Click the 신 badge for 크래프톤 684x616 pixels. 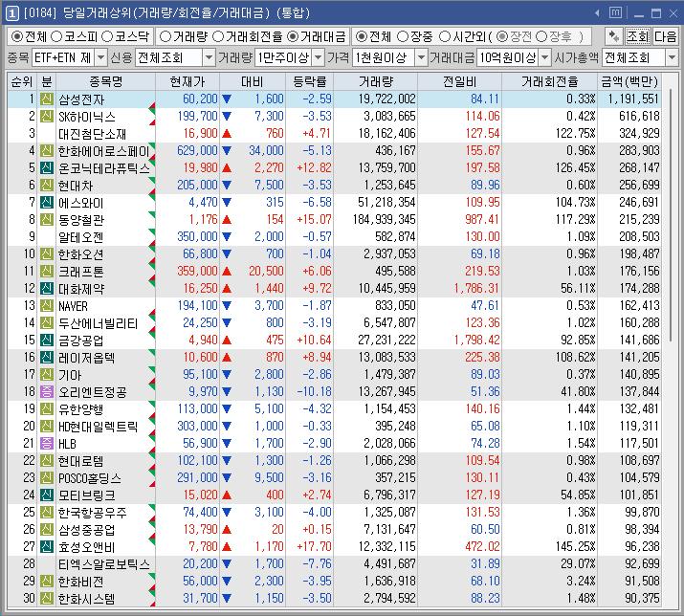[47, 272]
